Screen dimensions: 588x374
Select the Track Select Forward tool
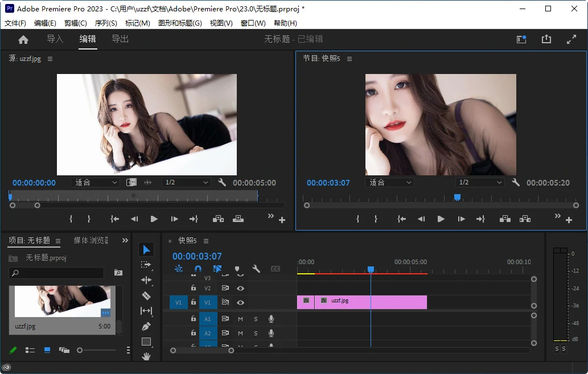(x=146, y=265)
